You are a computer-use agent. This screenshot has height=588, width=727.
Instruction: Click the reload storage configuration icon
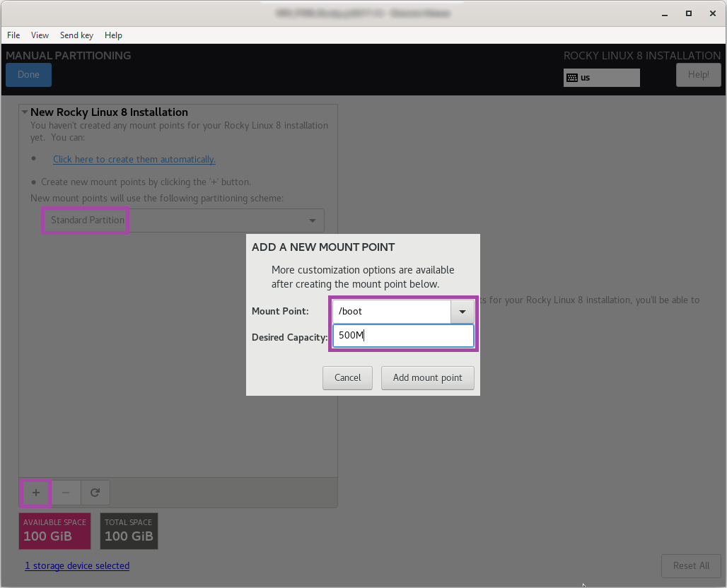click(95, 493)
